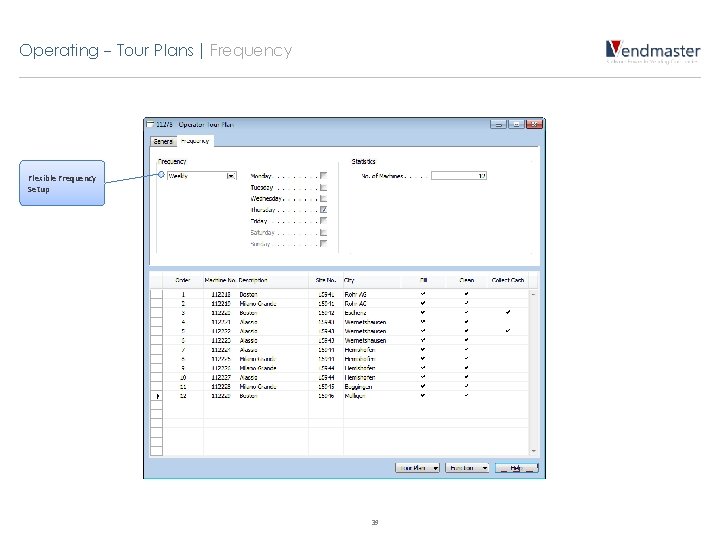
Task: Toggle the Fill checkmark for order 1
Action: coord(423,294)
